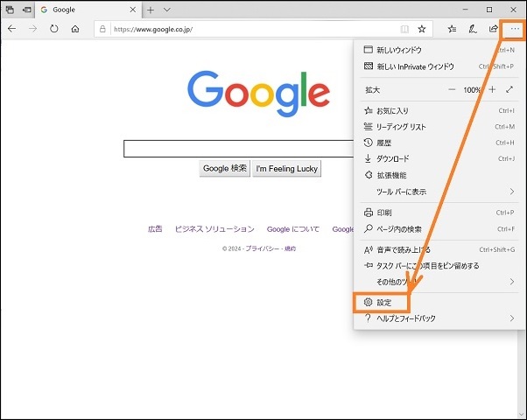
Task: Reload the page with the refresh icon
Action: coord(54,28)
